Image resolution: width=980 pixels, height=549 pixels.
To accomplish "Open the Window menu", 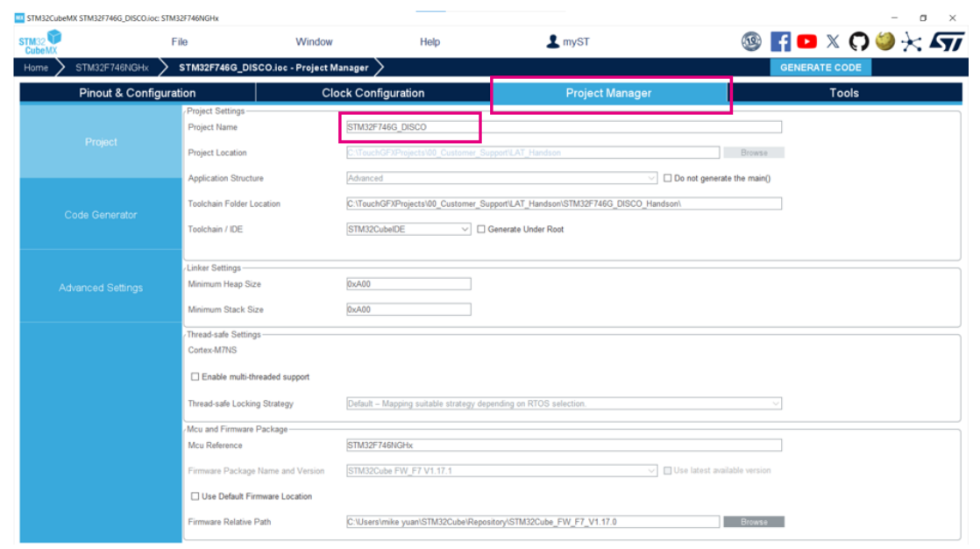I will (314, 42).
